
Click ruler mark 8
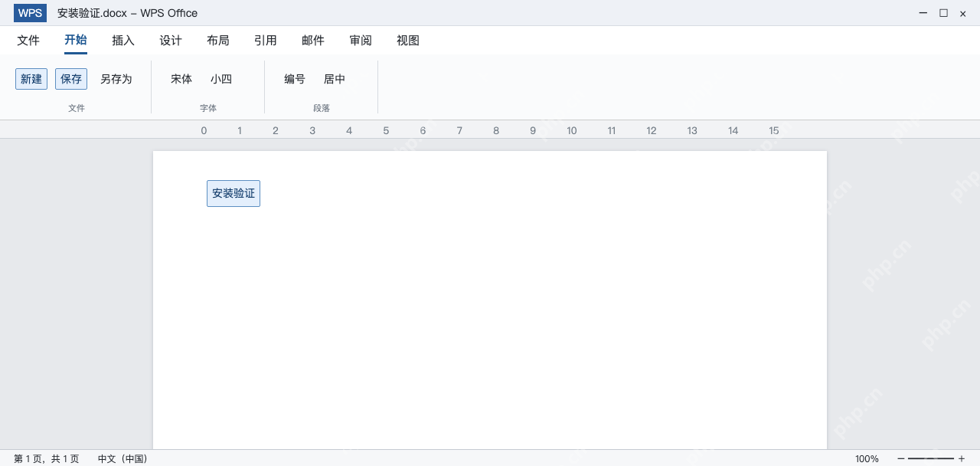(x=496, y=130)
